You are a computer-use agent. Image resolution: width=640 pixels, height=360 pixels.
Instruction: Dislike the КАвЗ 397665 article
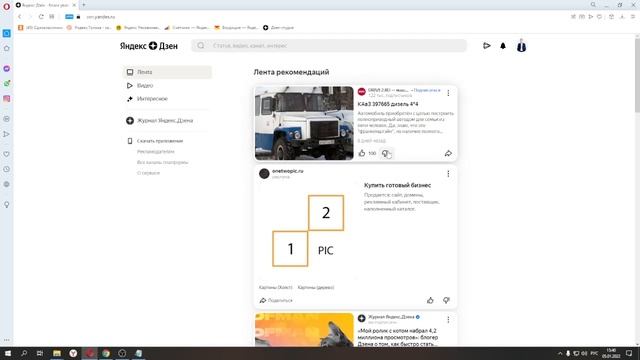[x=385, y=153]
